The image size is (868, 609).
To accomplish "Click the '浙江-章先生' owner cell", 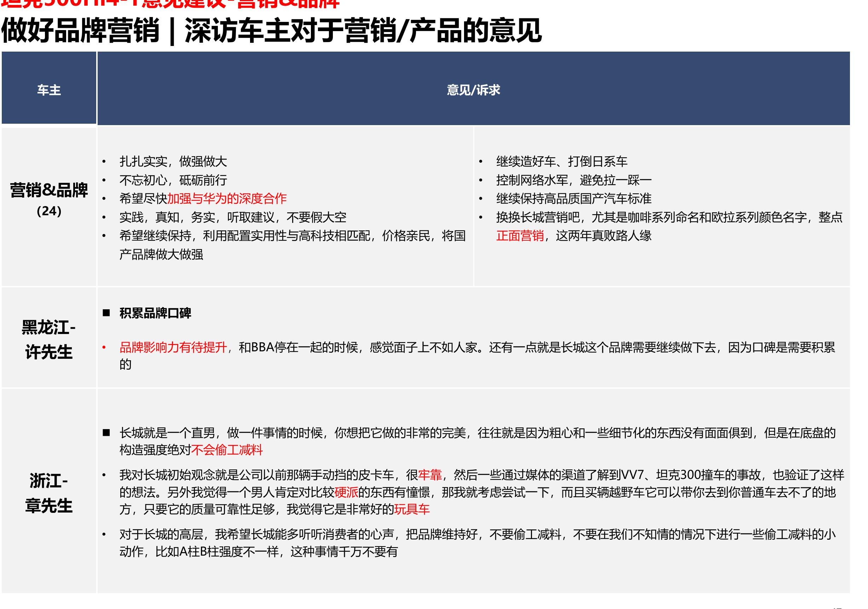I will (x=49, y=491).
